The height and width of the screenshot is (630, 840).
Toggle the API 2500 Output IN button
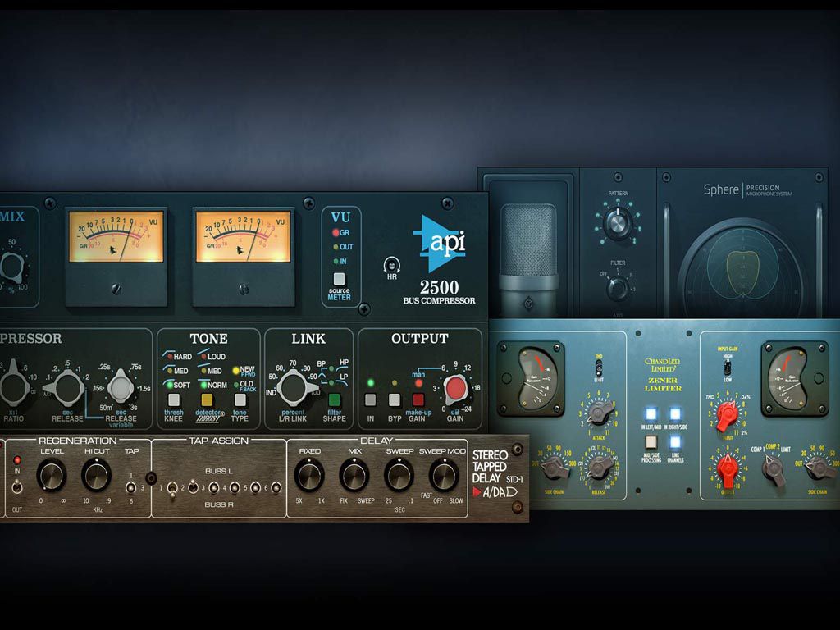(370, 399)
